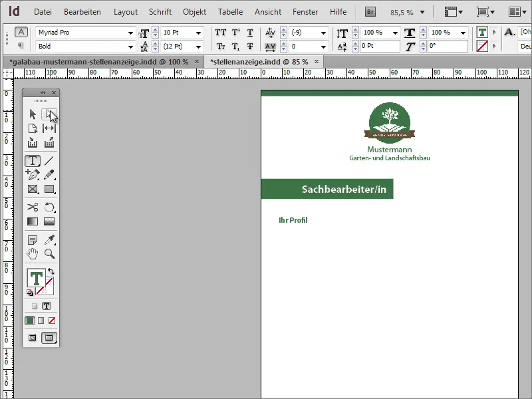Image resolution: width=532 pixels, height=399 pixels.
Task: Open the Layout menu
Action: tap(126, 12)
